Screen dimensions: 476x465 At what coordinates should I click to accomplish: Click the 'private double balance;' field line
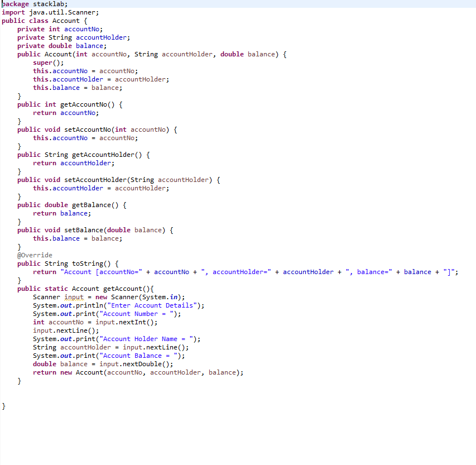pos(62,46)
